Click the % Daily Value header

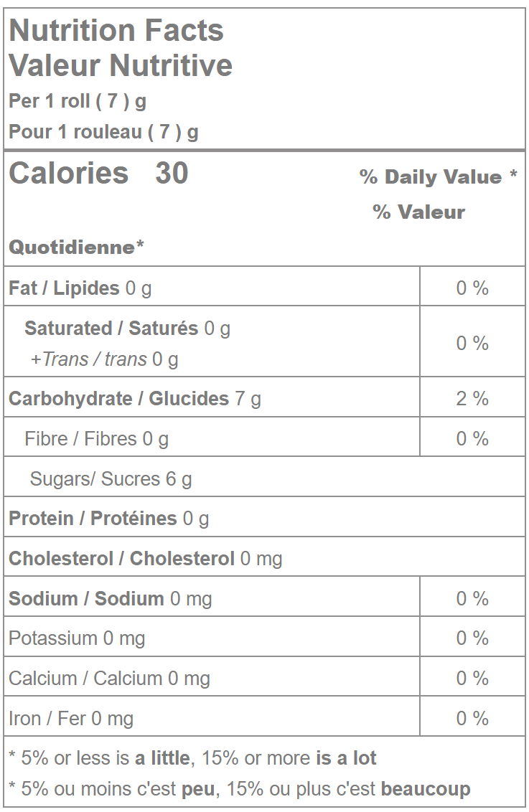click(438, 177)
